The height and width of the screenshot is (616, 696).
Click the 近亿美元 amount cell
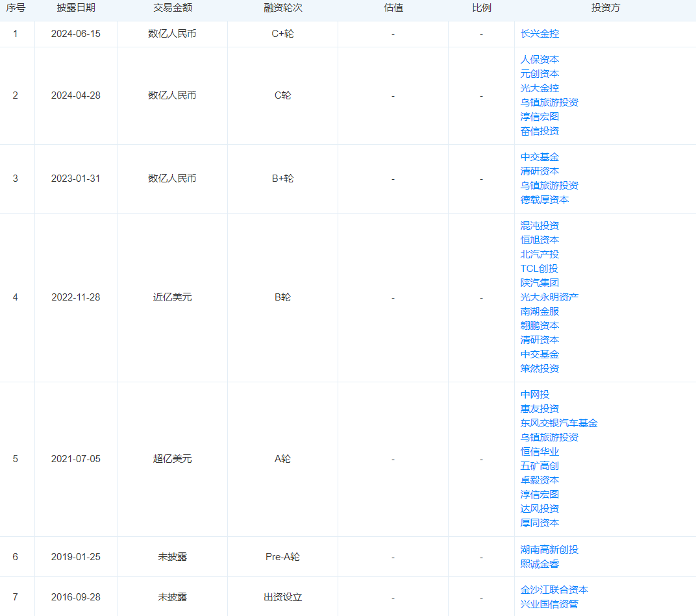[x=172, y=297]
